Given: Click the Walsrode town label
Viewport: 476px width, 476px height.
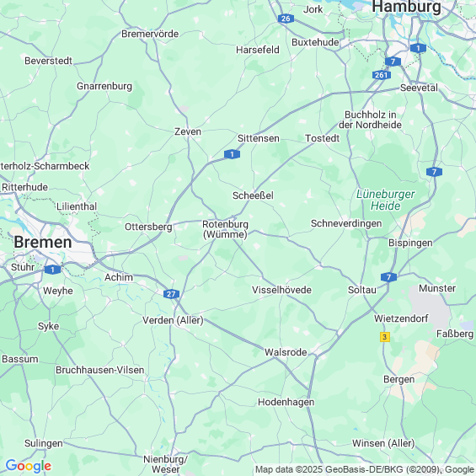Looking at the screenshot, I should 286,352.
